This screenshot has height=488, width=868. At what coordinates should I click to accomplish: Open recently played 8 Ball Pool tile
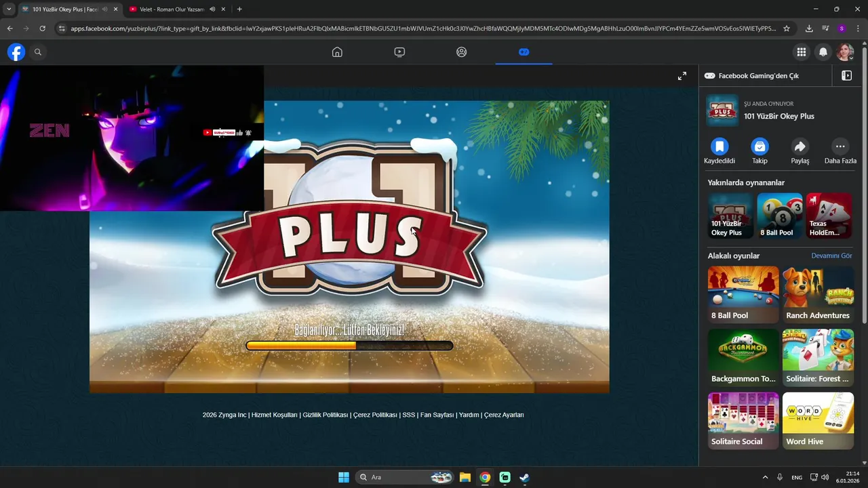tap(780, 216)
